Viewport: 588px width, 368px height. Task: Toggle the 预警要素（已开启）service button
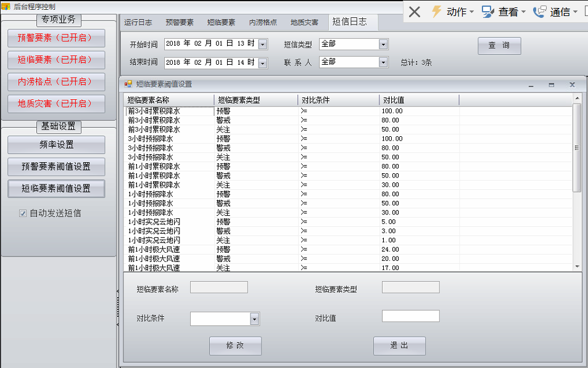(56, 39)
